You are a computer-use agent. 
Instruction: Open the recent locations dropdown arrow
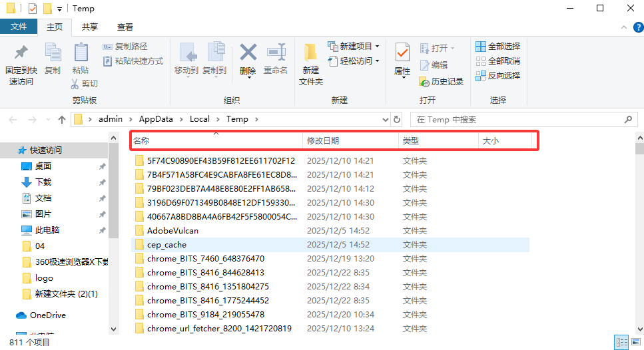click(x=48, y=120)
